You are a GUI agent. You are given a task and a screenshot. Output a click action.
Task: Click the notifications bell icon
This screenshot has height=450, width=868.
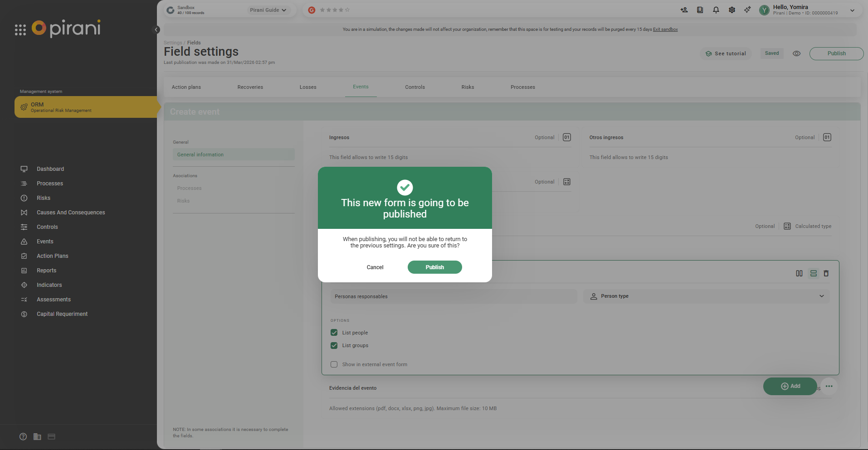pos(716,10)
